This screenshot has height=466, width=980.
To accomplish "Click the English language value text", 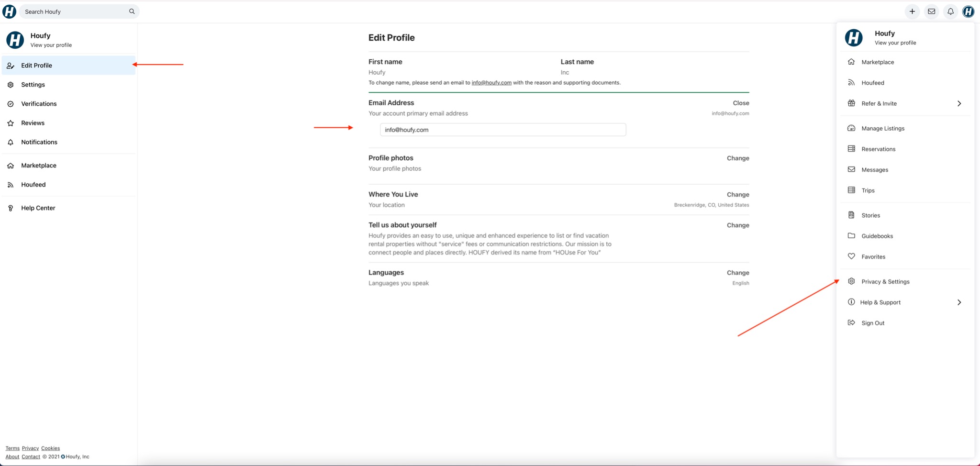I will [x=741, y=283].
